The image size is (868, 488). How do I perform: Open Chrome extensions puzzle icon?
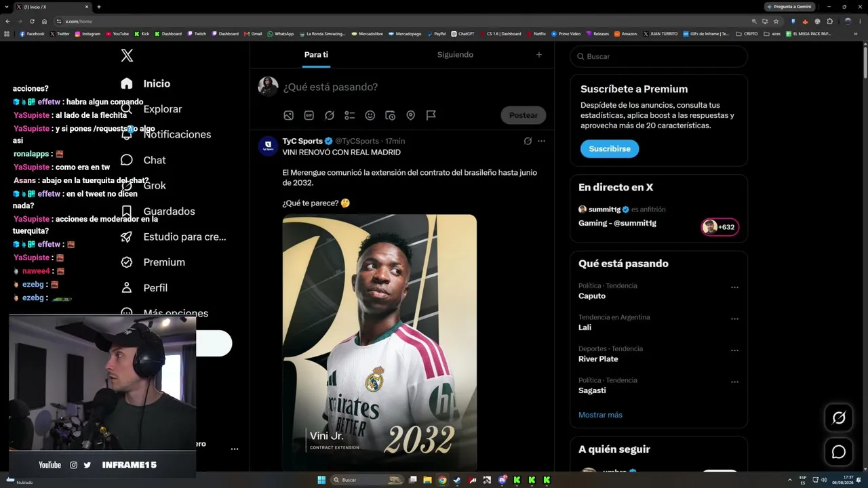click(830, 21)
